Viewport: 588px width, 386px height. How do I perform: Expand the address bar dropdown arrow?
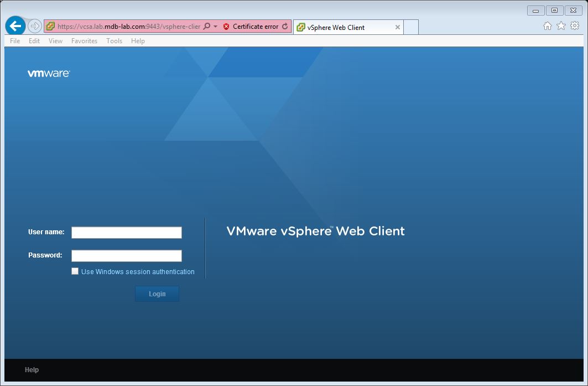tap(216, 27)
